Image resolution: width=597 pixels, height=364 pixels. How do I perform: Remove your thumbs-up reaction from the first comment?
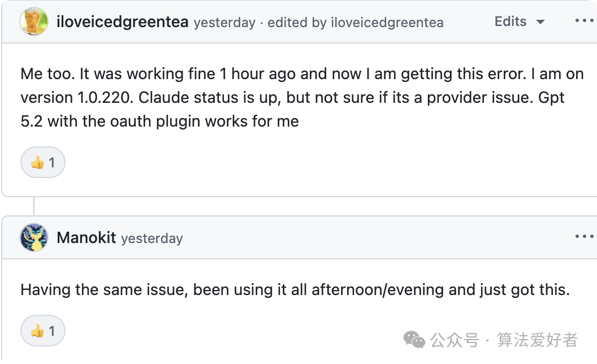pyautogui.click(x=42, y=163)
